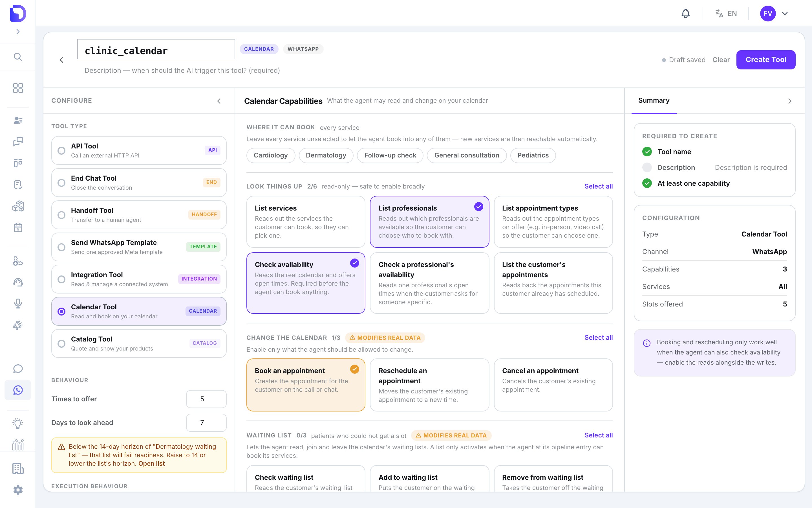Select the API Tool radio option
The height and width of the screenshot is (508, 812).
(139, 150)
